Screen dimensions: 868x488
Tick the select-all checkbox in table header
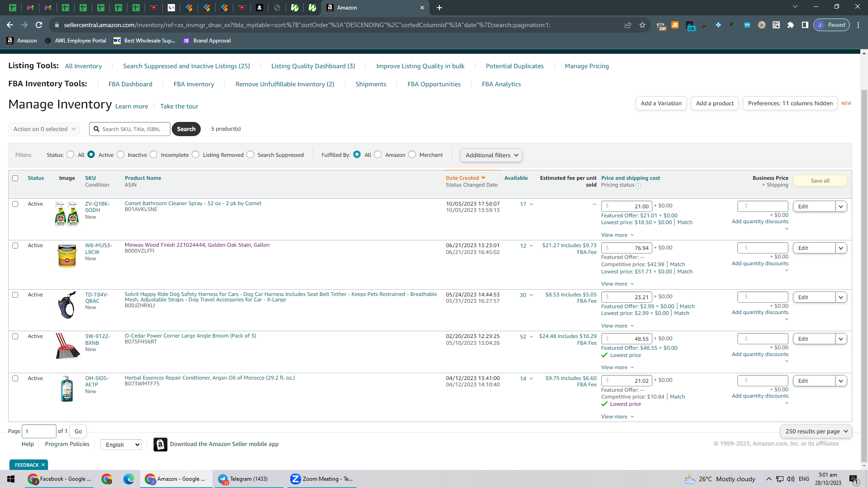point(15,178)
